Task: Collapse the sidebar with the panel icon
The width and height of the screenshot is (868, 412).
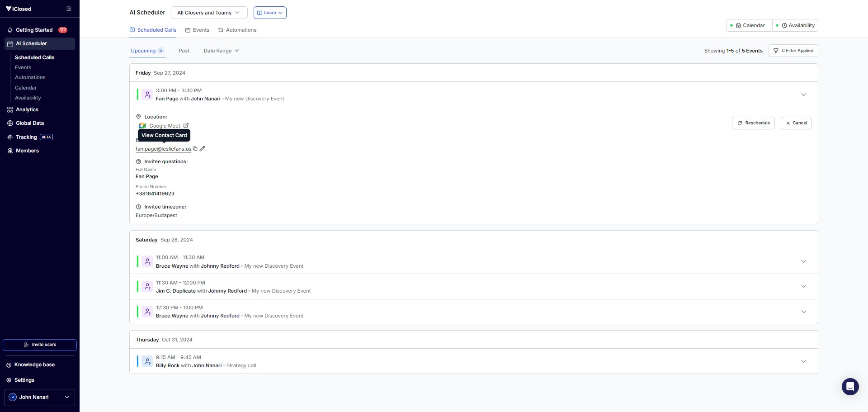Action: point(69,9)
